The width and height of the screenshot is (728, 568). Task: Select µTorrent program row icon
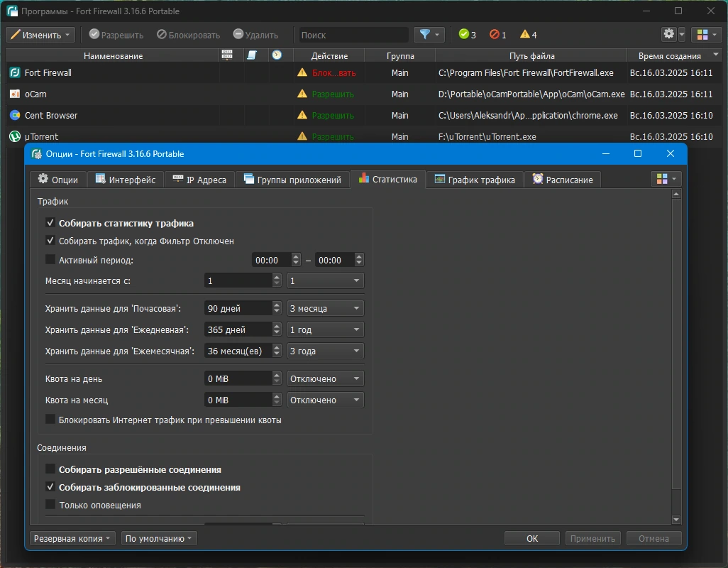coord(15,136)
